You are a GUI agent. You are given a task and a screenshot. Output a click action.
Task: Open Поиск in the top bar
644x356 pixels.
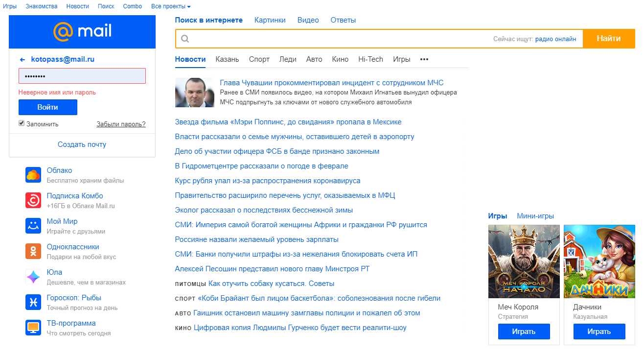106,6
